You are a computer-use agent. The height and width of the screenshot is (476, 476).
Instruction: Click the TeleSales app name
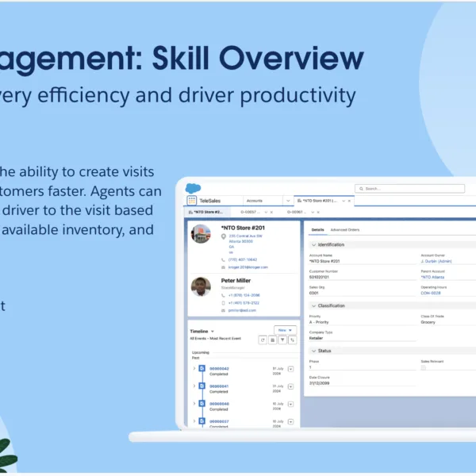(x=209, y=201)
